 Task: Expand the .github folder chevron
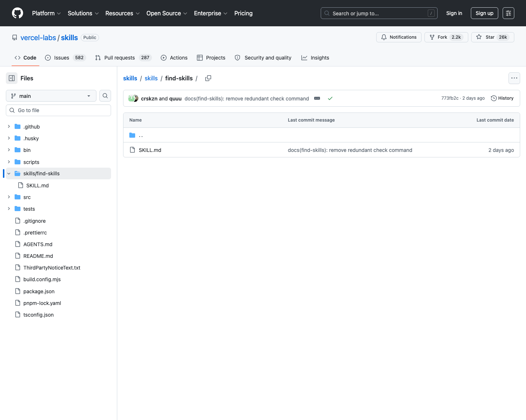[9, 126]
